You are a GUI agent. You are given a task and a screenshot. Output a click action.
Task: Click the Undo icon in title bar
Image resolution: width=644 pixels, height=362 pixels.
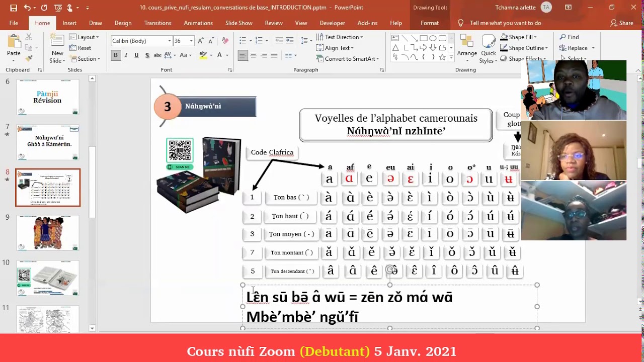[27, 8]
